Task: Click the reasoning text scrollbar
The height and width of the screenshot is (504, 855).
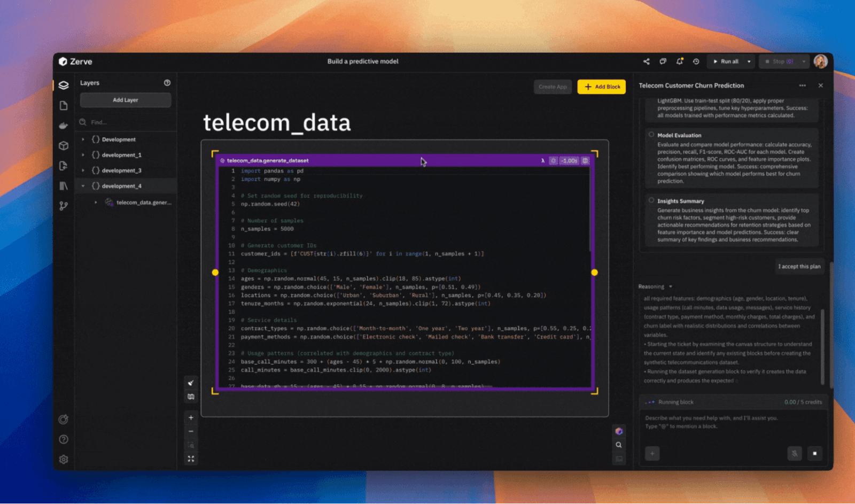Action: pos(822,342)
